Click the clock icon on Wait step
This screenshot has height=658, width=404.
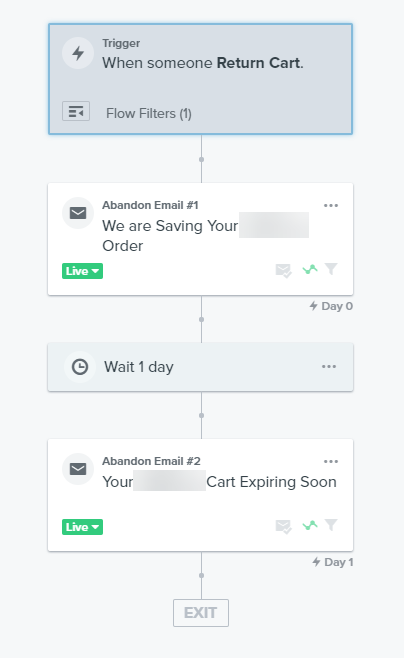[80, 367]
